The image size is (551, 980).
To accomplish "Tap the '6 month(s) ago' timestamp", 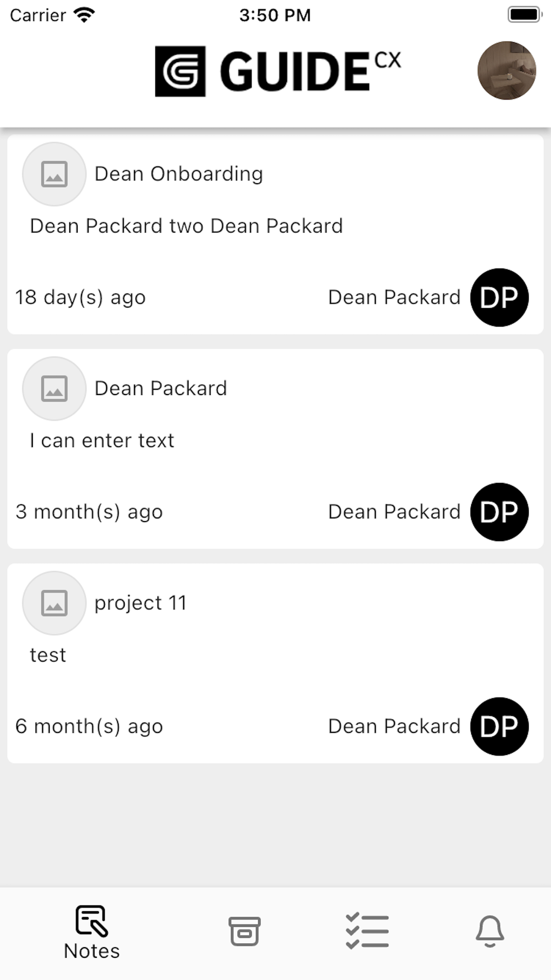I will pos(89,726).
